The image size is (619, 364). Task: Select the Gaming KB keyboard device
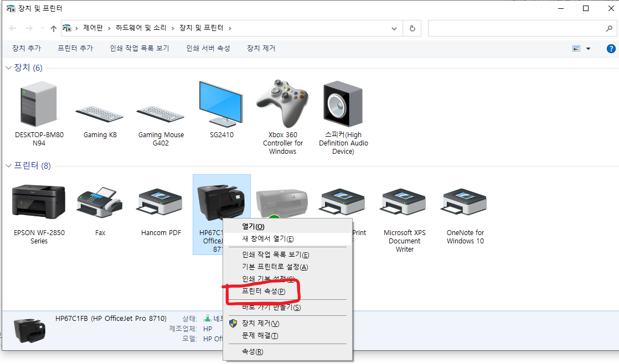(100, 115)
